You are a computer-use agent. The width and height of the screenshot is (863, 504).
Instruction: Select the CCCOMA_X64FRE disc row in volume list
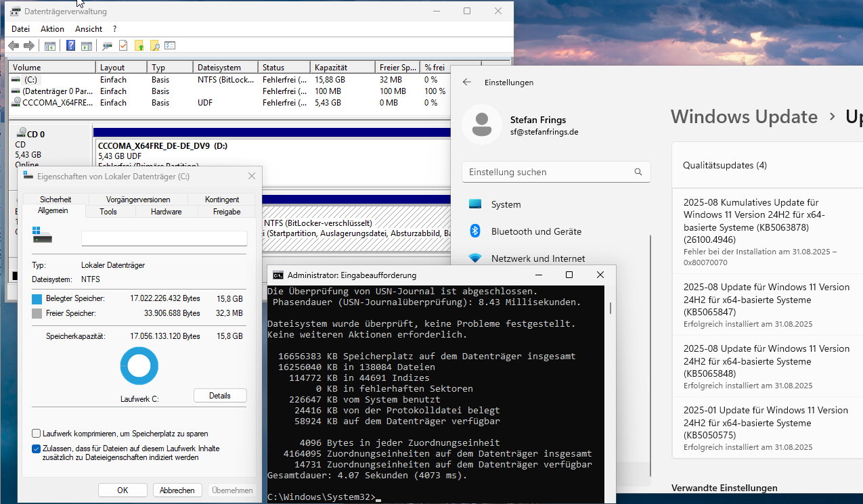click(x=229, y=103)
